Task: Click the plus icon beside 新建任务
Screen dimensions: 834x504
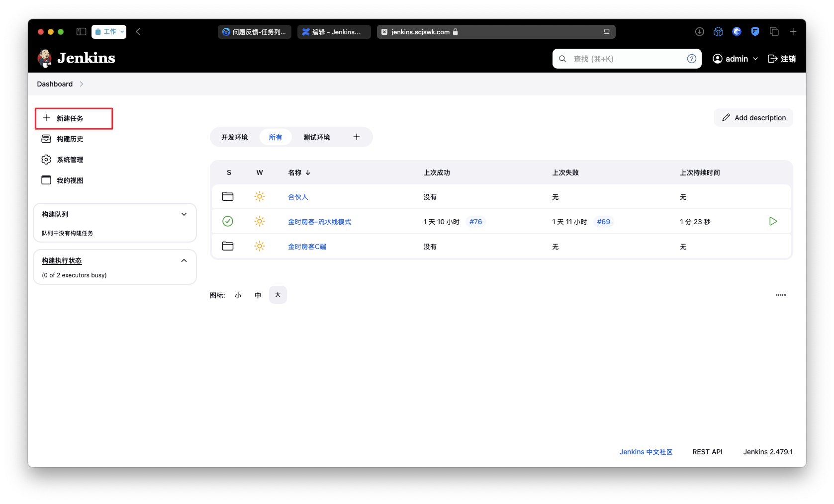Action: click(x=46, y=118)
